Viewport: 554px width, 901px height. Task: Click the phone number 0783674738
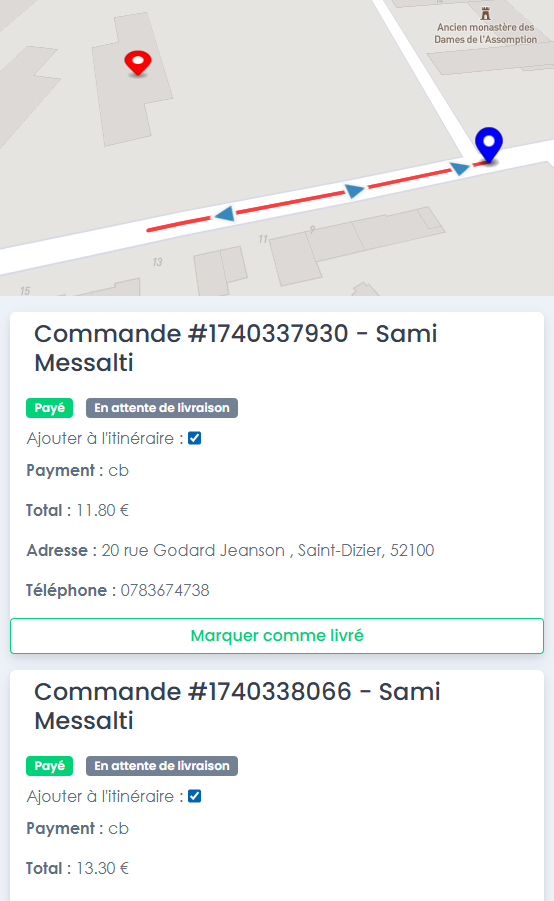coord(165,591)
